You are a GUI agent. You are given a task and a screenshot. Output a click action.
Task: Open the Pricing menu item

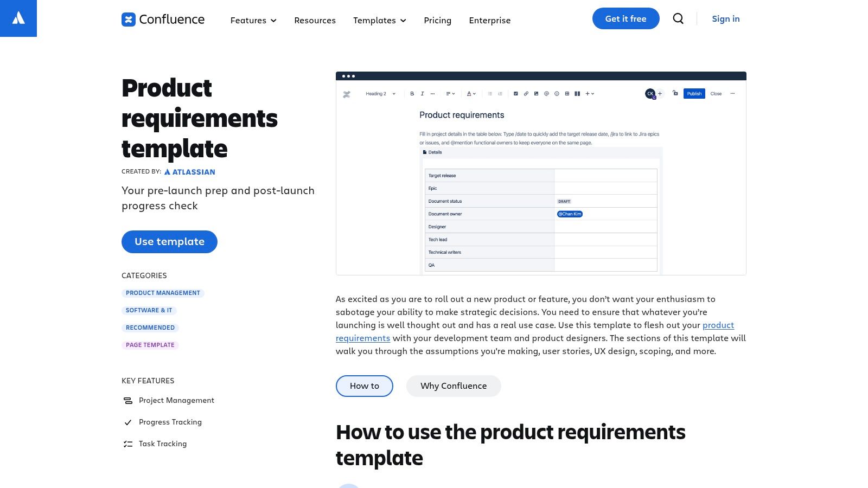tap(437, 21)
